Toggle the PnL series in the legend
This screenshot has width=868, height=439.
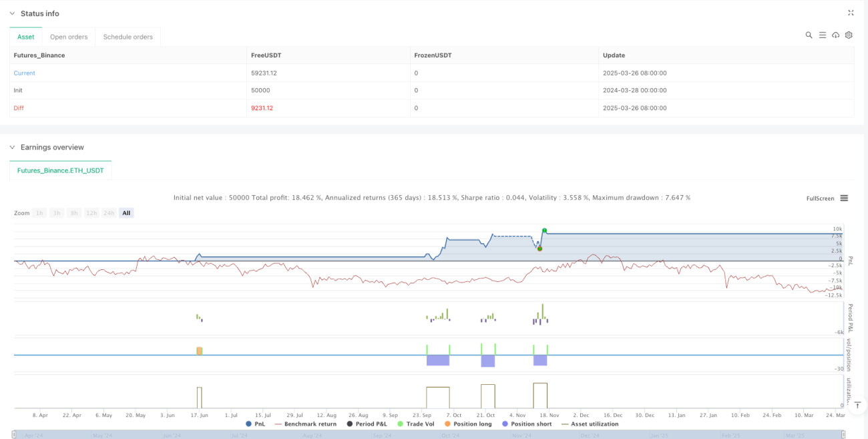(x=255, y=424)
